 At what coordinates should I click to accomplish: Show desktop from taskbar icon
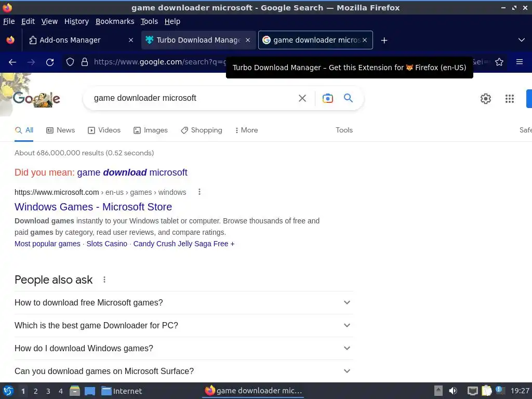(90, 391)
